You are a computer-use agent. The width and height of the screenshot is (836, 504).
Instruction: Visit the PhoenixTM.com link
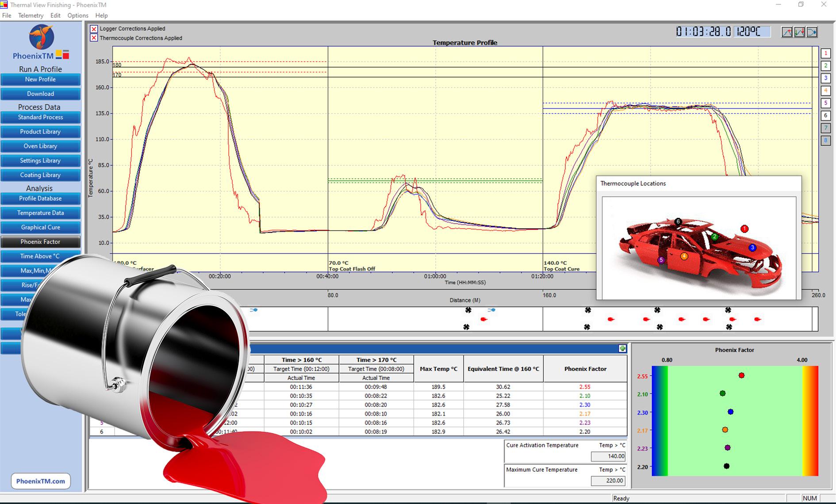[x=41, y=481]
